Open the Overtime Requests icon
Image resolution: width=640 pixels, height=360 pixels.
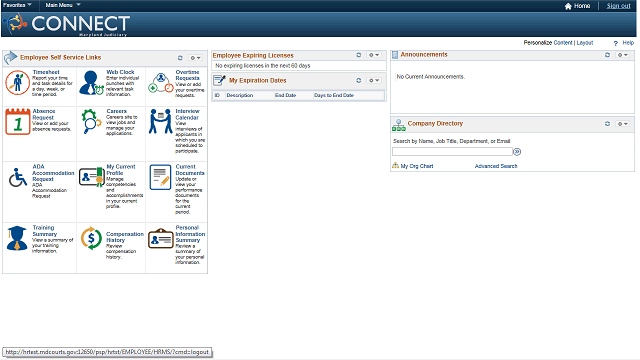click(x=161, y=83)
